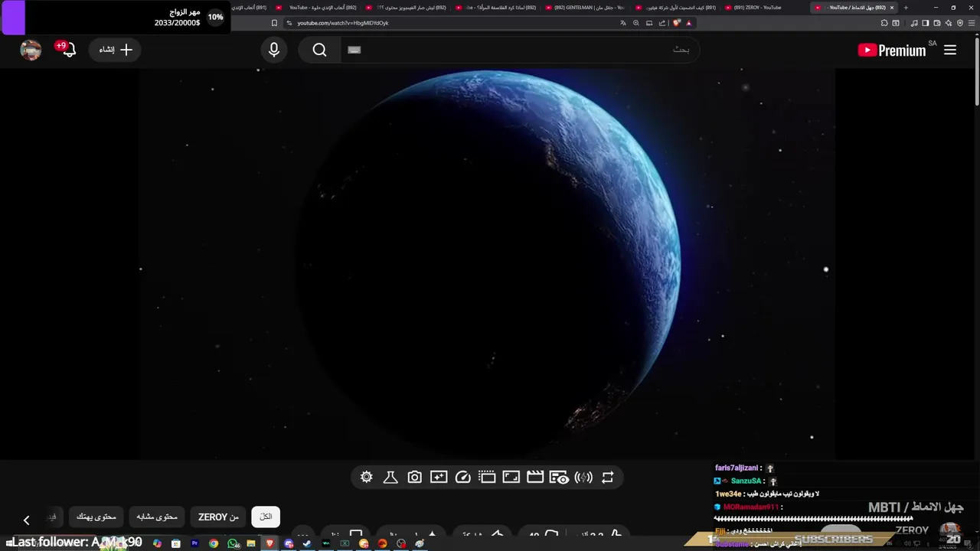Toggle the eye visibility icon in player toolbar
980x551 pixels.
[559, 478]
